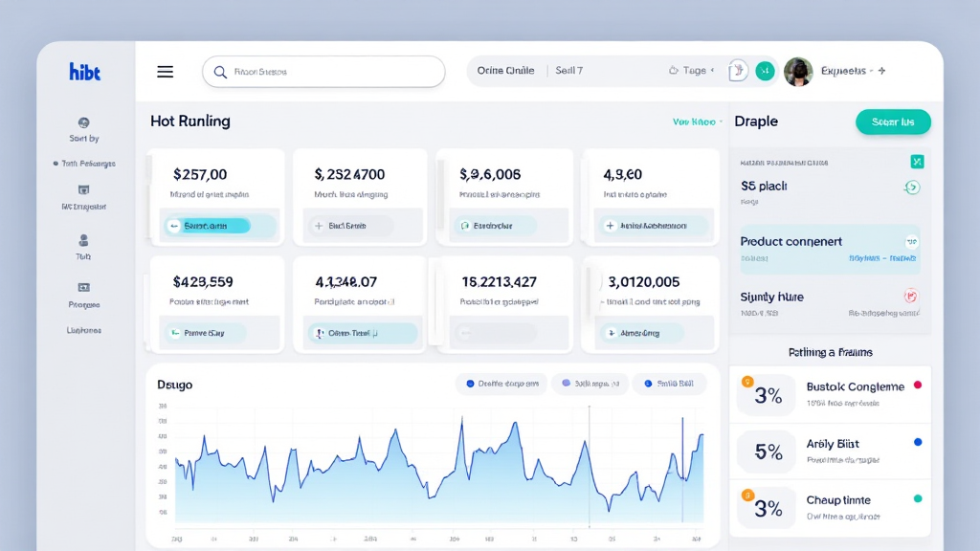Viewport: 980px width, 551px height.
Task: Click the teal button in Draple header
Action: [x=892, y=121]
